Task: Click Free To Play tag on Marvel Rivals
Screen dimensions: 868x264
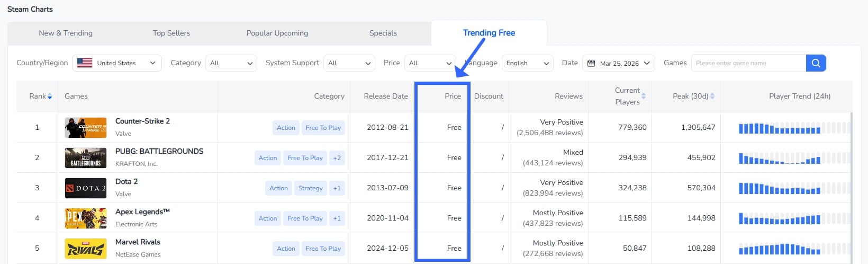Action: point(323,248)
